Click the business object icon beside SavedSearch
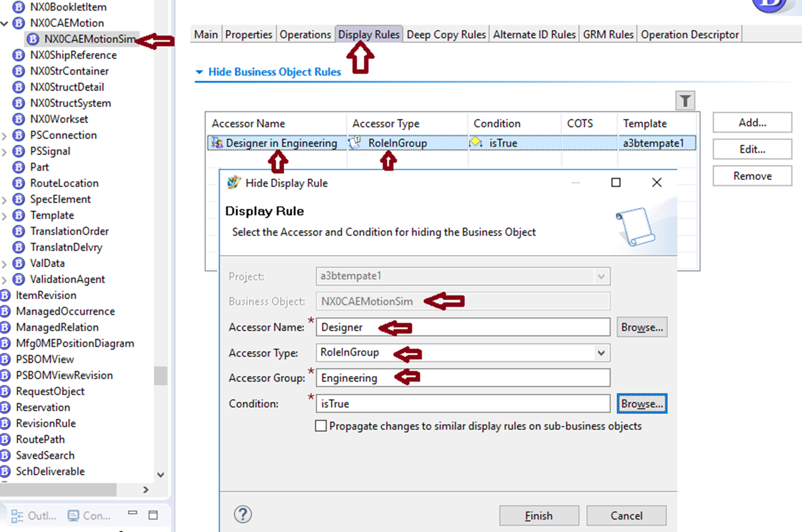Image resolution: width=802 pixels, height=532 pixels. coord(5,455)
